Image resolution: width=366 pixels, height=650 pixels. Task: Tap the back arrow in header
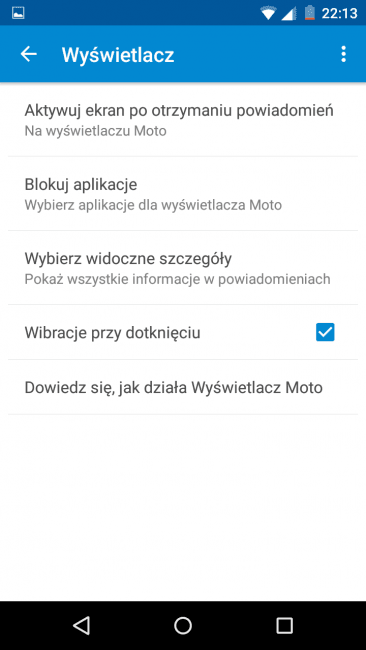click(x=29, y=54)
